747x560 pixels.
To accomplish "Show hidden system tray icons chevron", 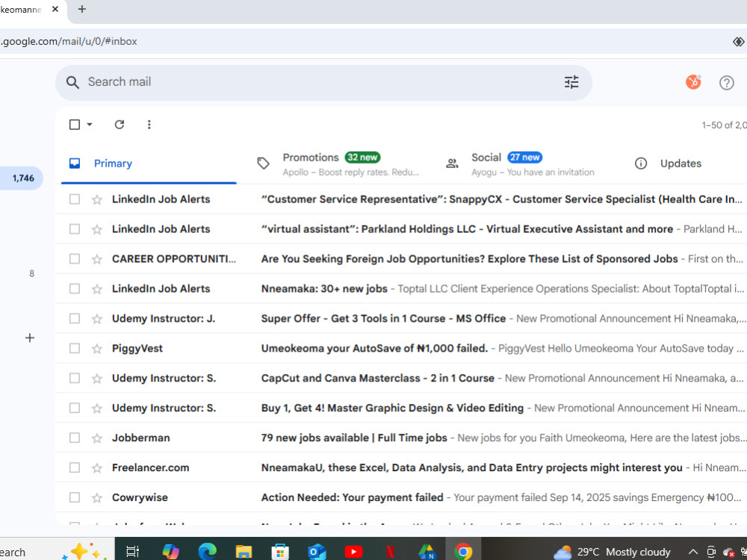I will click(x=692, y=552).
